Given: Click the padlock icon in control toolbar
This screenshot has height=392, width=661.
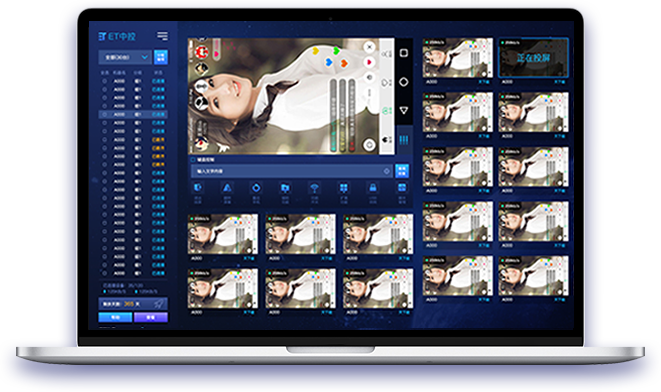Looking at the screenshot, I should click(373, 188).
